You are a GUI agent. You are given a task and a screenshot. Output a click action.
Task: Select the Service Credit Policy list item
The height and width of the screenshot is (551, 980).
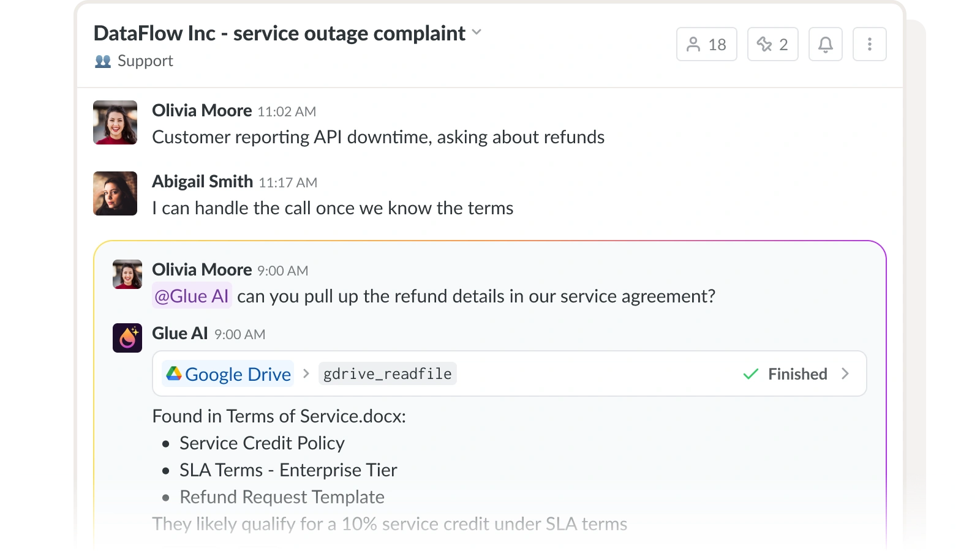pyautogui.click(x=262, y=443)
